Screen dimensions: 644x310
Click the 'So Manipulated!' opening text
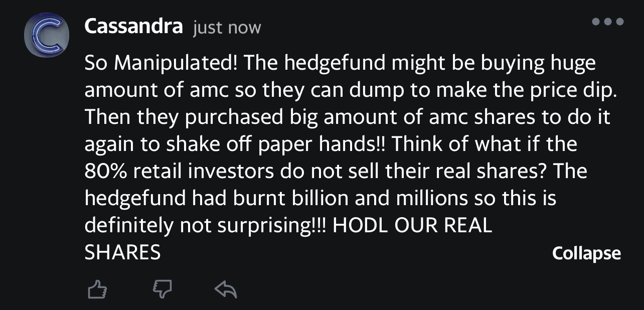click(x=162, y=63)
